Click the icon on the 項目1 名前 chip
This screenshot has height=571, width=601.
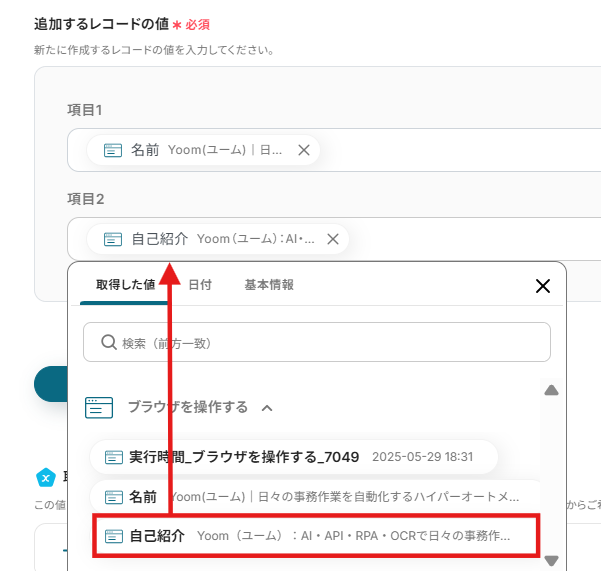[x=113, y=150]
